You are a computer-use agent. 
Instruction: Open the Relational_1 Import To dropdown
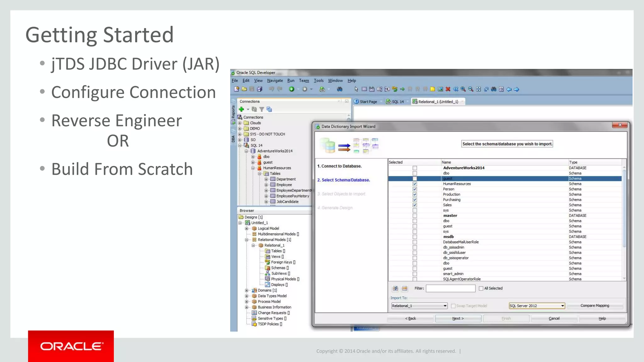419,306
